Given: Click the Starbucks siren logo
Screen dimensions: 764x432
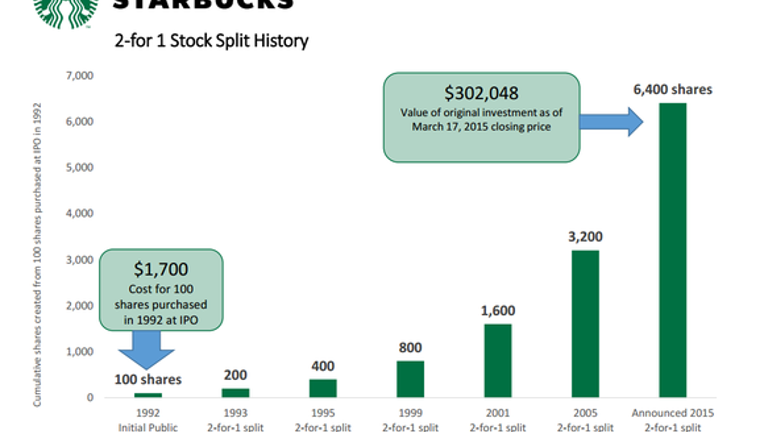Looking at the screenshot, I should (66, 14).
